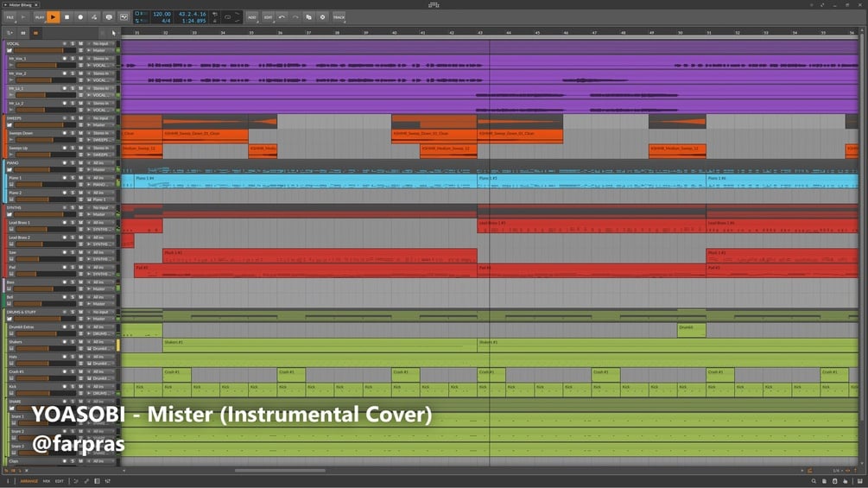Click the Mr_Vox_1 audio track icon

pyautogui.click(x=11, y=66)
